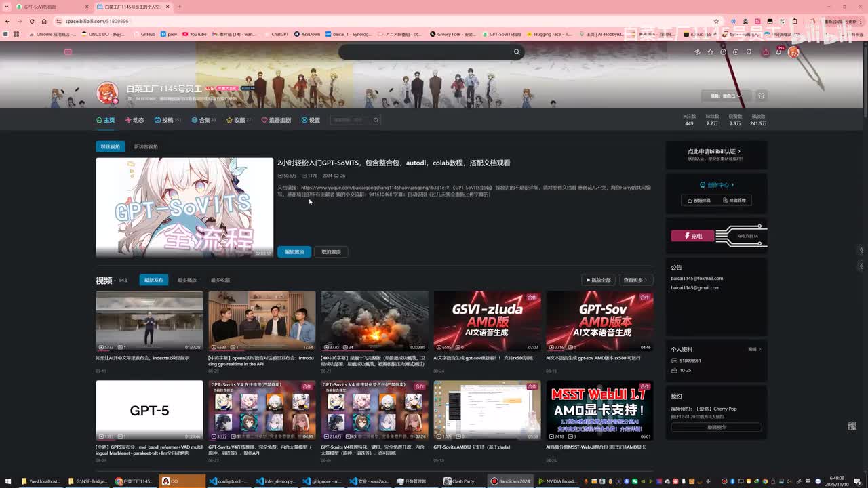The image size is (868, 488).
Task: Open the GPT-Sov AMD版本 video thumbnail
Action: tap(600, 321)
